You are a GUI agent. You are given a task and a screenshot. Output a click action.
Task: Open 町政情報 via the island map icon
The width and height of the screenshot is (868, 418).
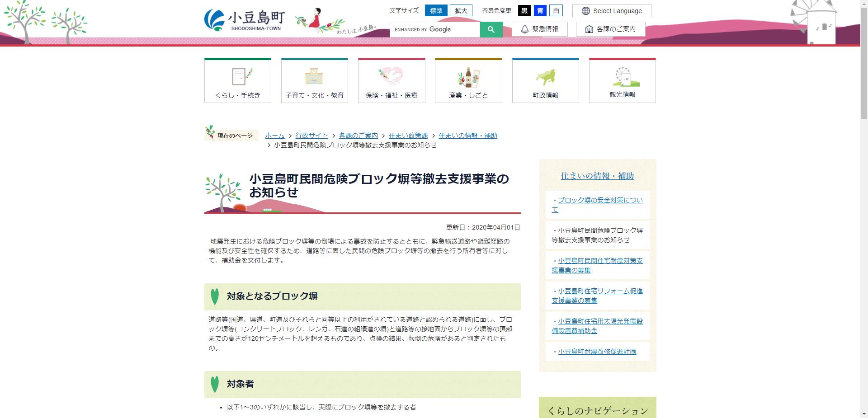click(x=545, y=77)
